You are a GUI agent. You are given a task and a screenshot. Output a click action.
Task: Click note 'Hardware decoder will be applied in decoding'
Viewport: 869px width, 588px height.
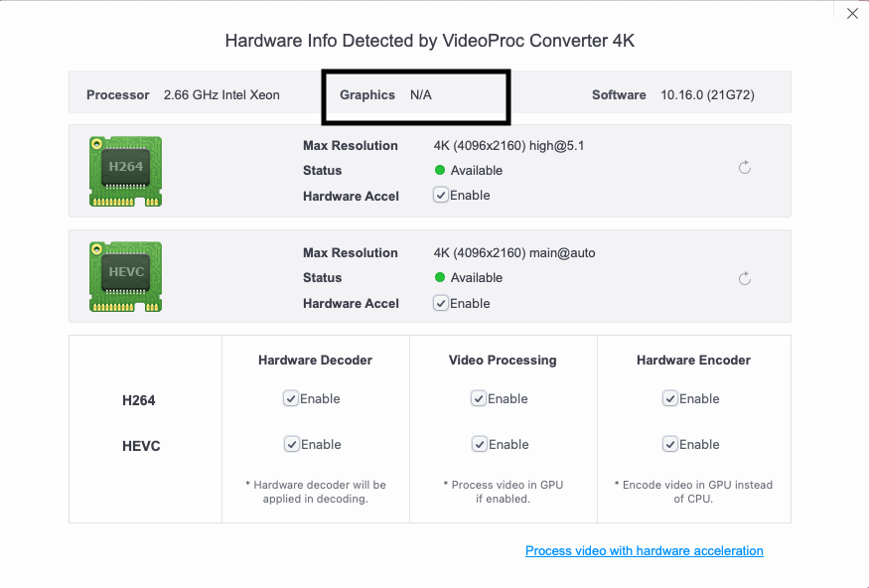point(316,492)
